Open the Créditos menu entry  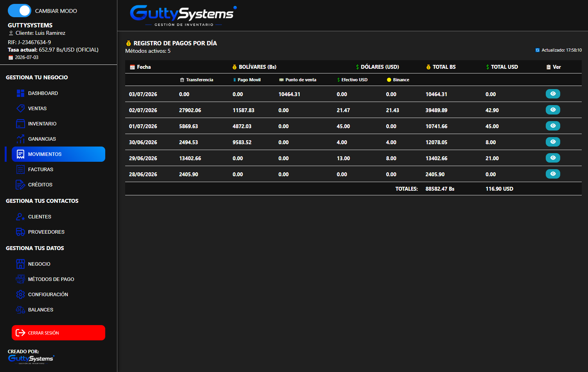[x=58, y=184]
